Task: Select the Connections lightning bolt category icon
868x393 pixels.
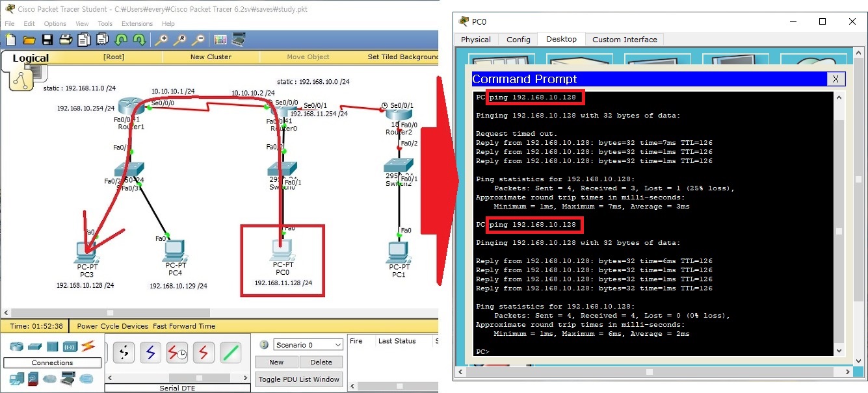Action: pyautogui.click(x=88, y=346)
